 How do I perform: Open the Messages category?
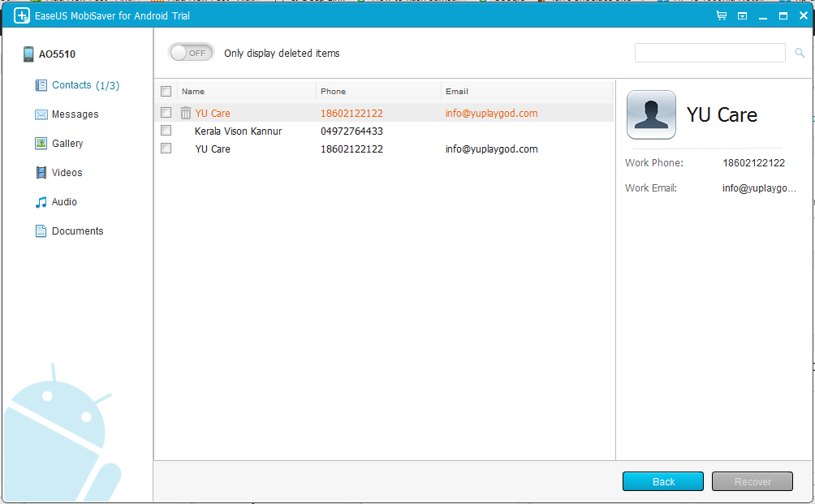pyautogui.click(x=75, y=114)
